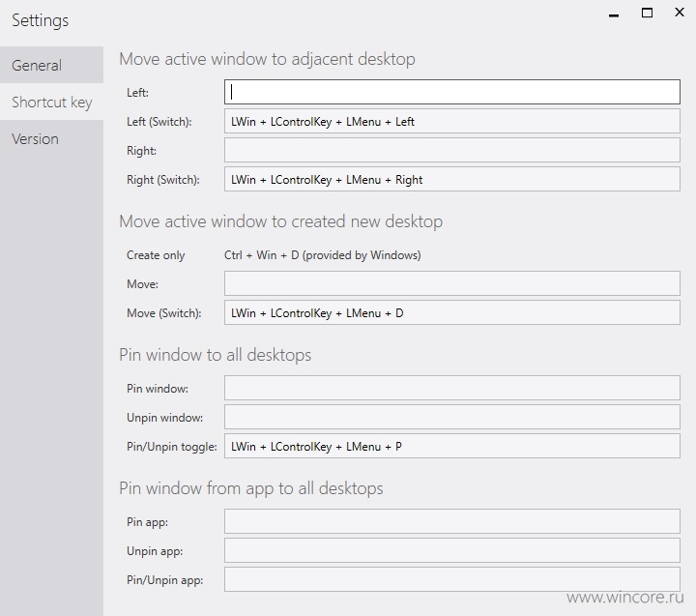The width and height of the screenshot is (696, 616).
Task: Click the Move shortcut input field
Action: pyautogui.click(x=451, y=283)
